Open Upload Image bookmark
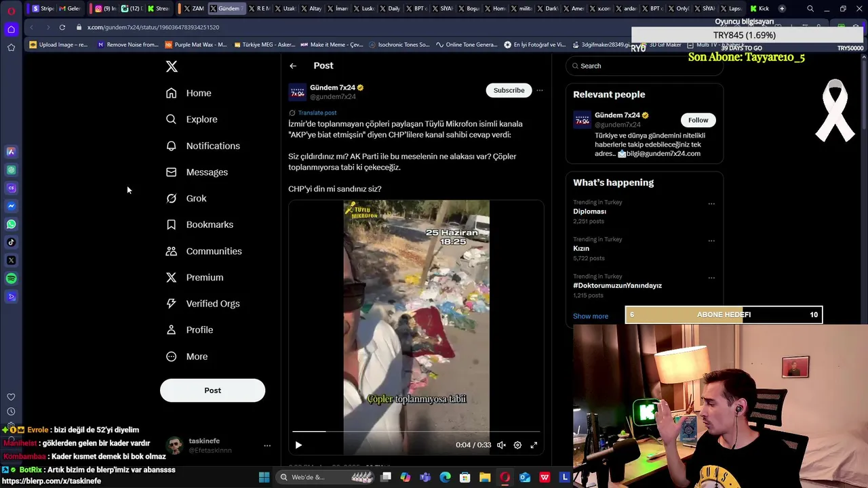Image resolution: width=868 pixels, height=488 pixels. 59,45
